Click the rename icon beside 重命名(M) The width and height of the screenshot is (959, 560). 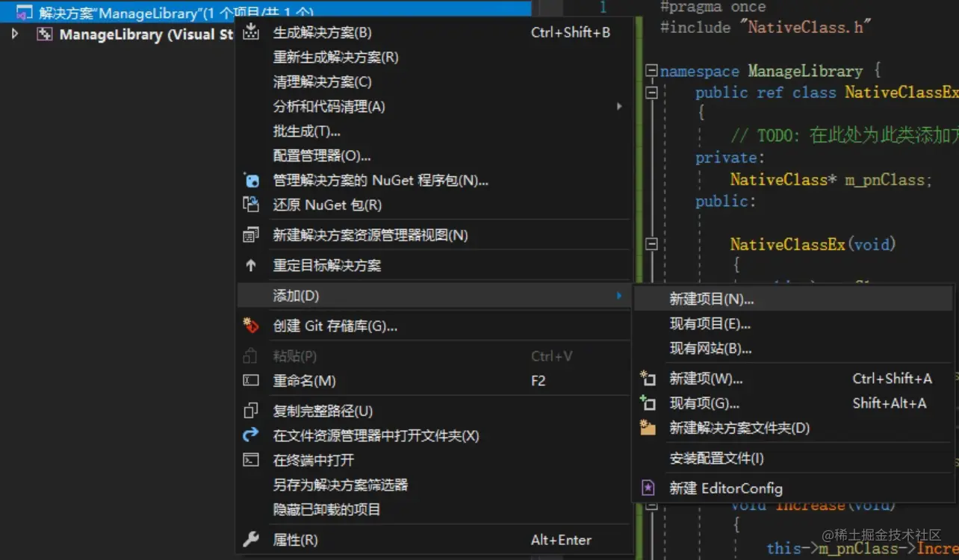(x=251, y=381)
